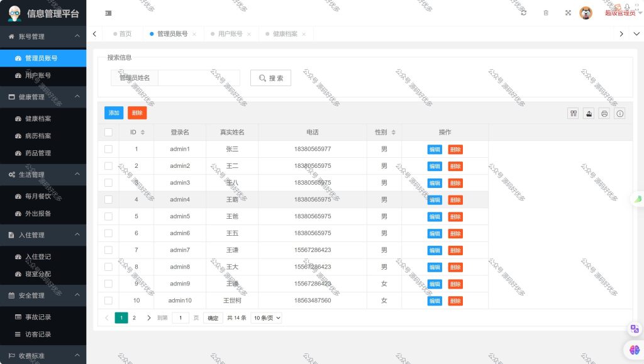644x364 pixels.
Task: Close the 健康档案 tab
Action: pyautogui.click(x=304, y=34)
